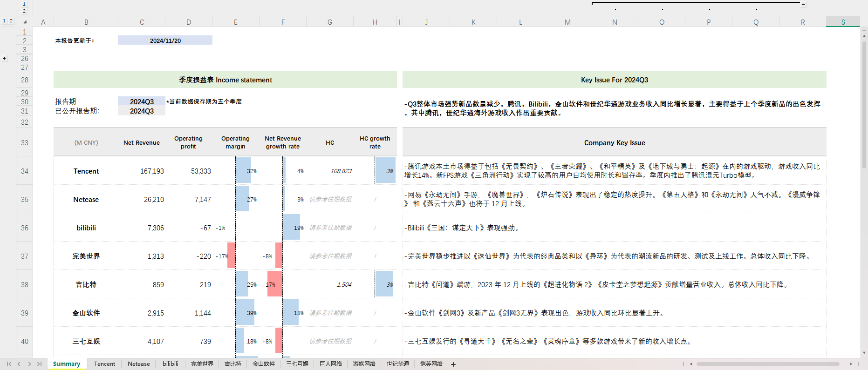The image size is (868, 370).
Task: Go to first sheet navigation arrow
Action: [9, 364]
